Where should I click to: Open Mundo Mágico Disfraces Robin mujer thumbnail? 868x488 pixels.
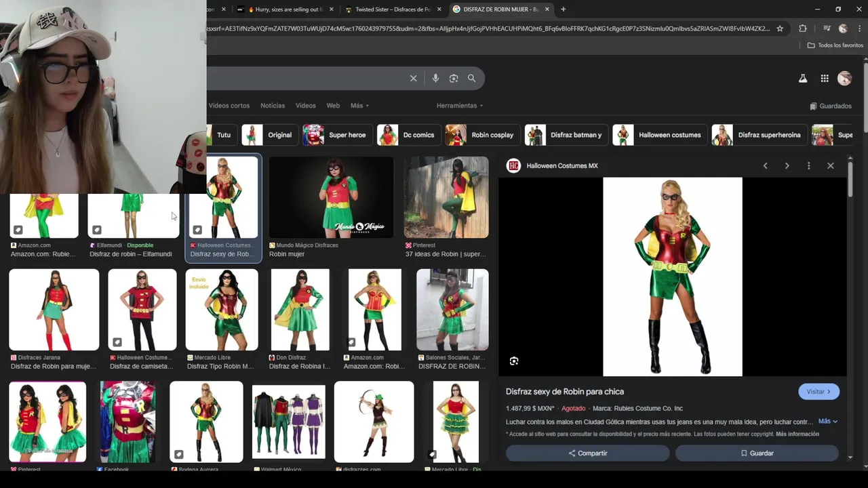tap(331, 197)
